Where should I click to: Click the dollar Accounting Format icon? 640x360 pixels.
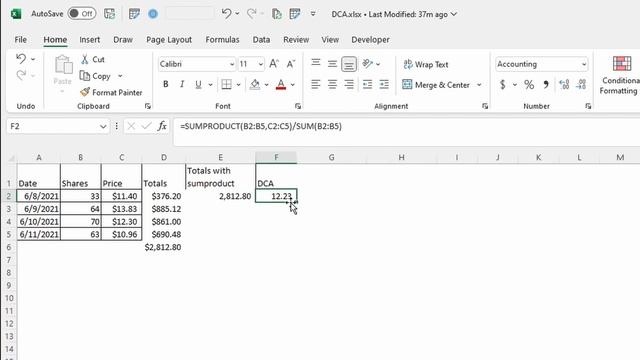(x=503, y=84)
